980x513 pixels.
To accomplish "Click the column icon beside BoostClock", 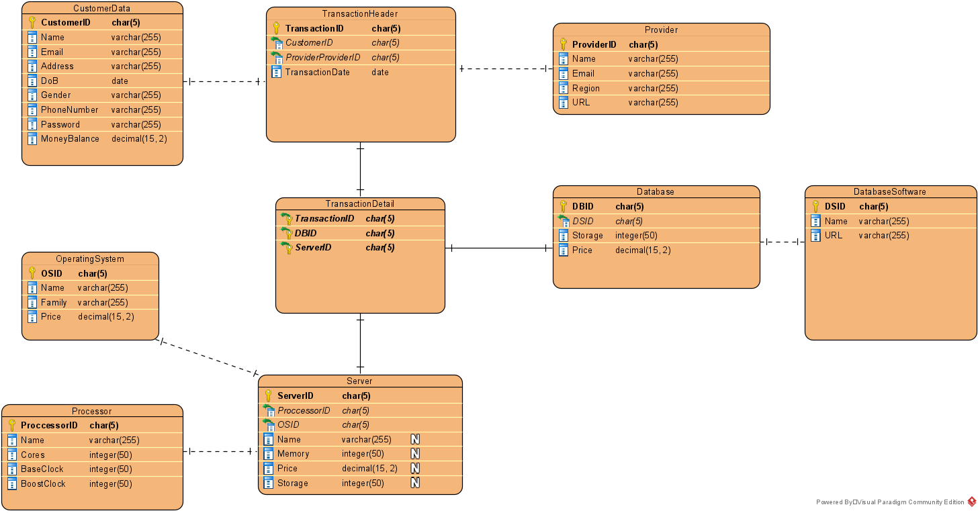I will pyautogui.click(x=12, y=483).
